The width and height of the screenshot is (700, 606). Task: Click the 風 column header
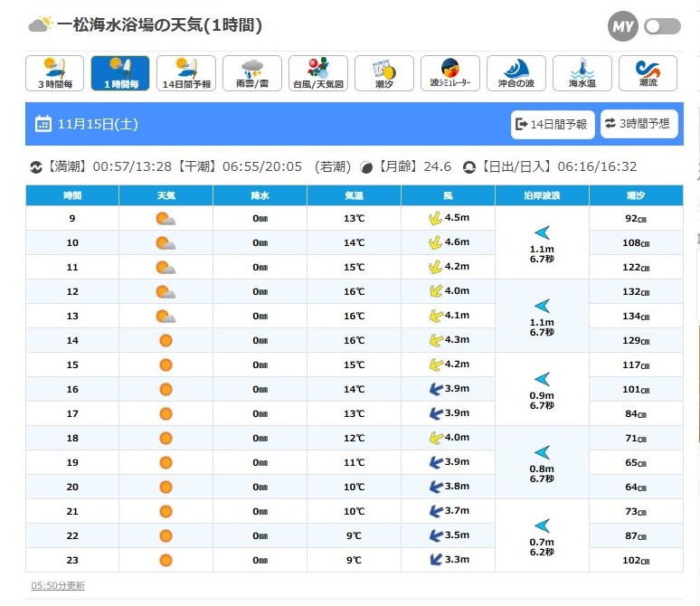point(448,195)
